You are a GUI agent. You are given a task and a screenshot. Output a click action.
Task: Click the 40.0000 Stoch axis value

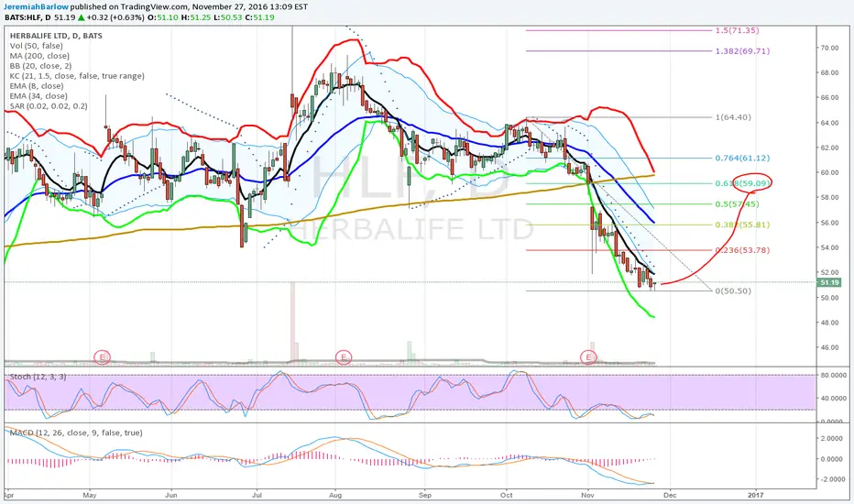[x=833, y=399]
